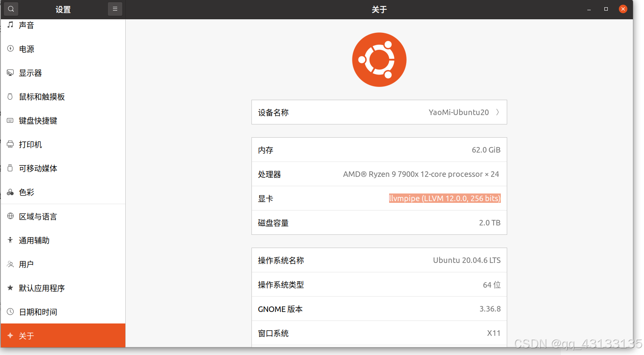This screenshot has width=644, height=355.
Task: Open 鼠标和触摸板 settings
Action: pos(63,97)
